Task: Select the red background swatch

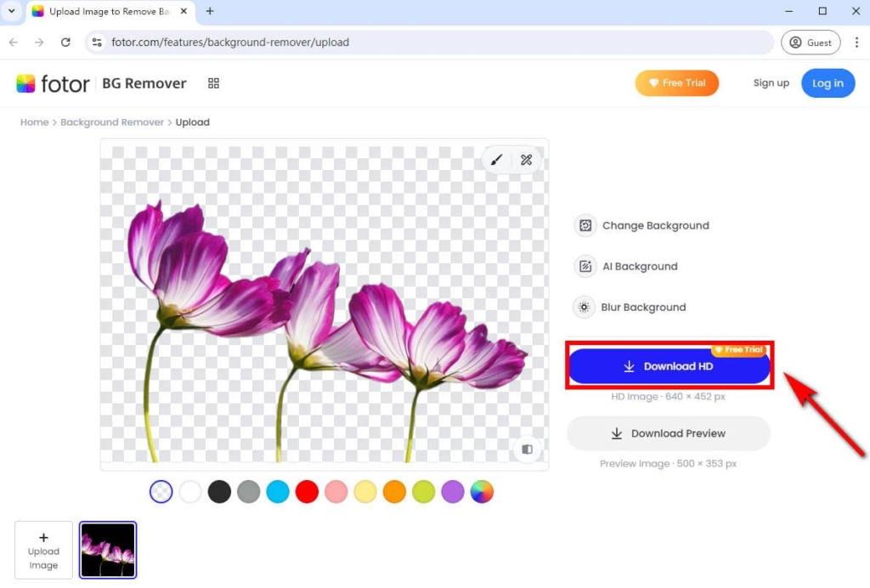Action: [x=307, y=491]
